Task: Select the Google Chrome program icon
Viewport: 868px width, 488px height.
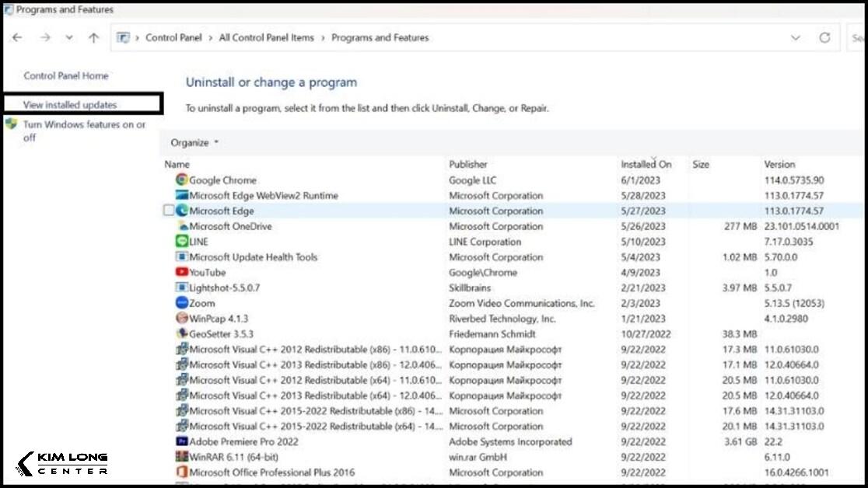Action: tap(181, 180)
